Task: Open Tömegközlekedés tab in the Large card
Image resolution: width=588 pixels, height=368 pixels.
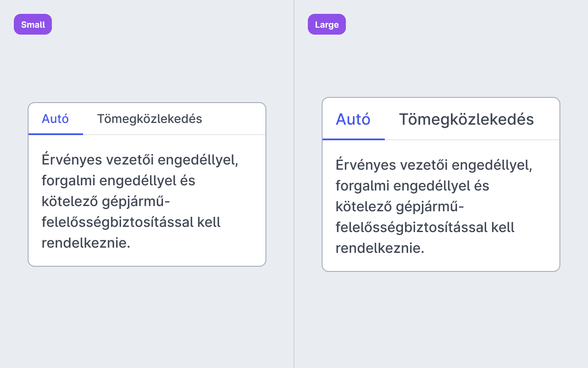Action: pos(466,119)
